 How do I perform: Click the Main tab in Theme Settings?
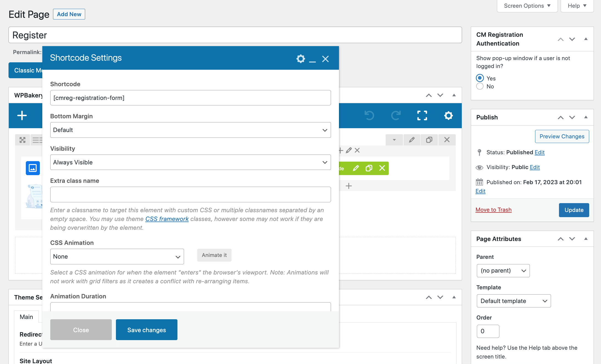click(26, 317)
